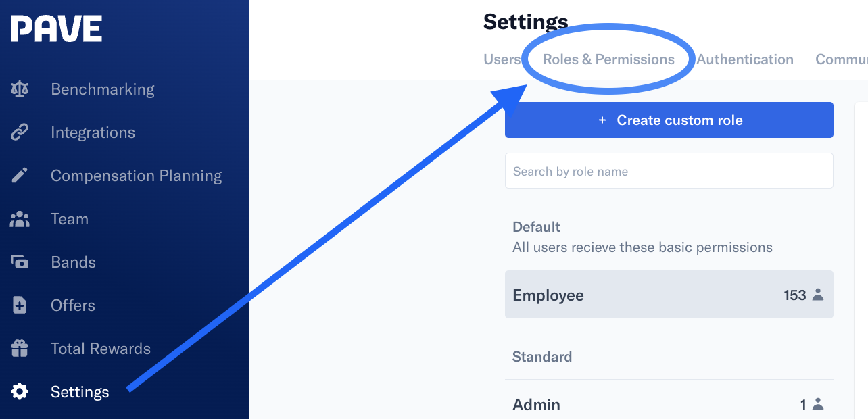Select the Employee default role row
Image resolution: width=868 pixels, height=419 pixels.
coord(669,295)
